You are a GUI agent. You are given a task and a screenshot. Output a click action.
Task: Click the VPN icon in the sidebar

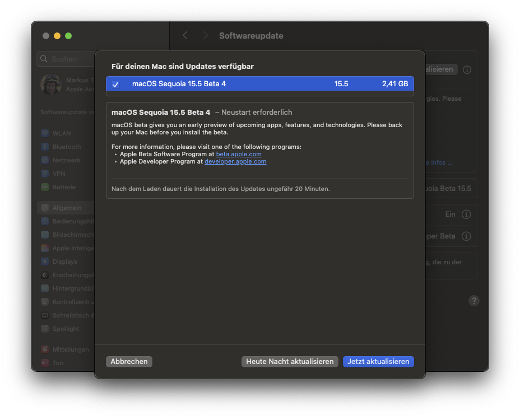45,174
